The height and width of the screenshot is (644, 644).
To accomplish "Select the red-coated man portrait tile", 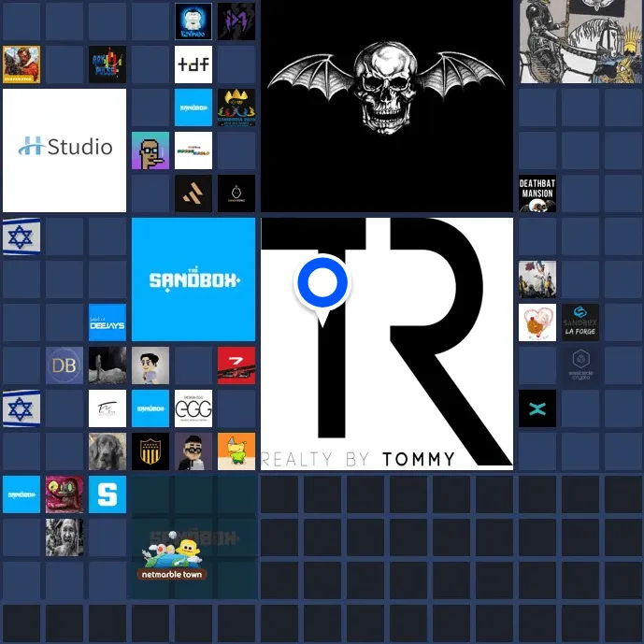I will 21,64.
